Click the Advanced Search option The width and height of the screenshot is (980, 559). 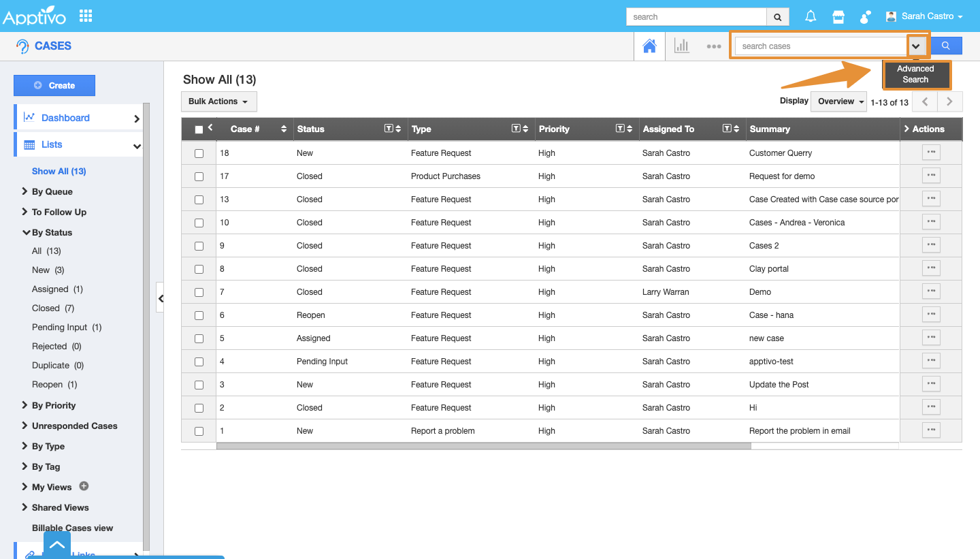tap(915, 74)
